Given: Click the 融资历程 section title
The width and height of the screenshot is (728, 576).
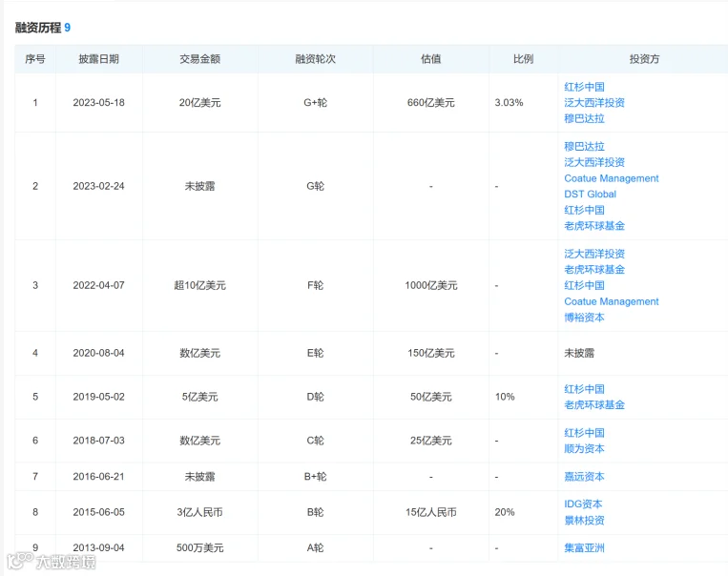Looking at the screenshot, I should [38, 28].
